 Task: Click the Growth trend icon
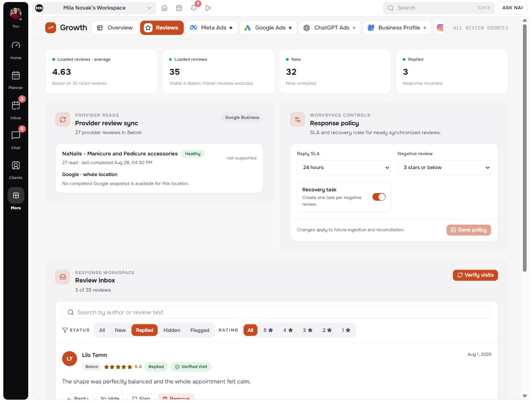point(51,28)
